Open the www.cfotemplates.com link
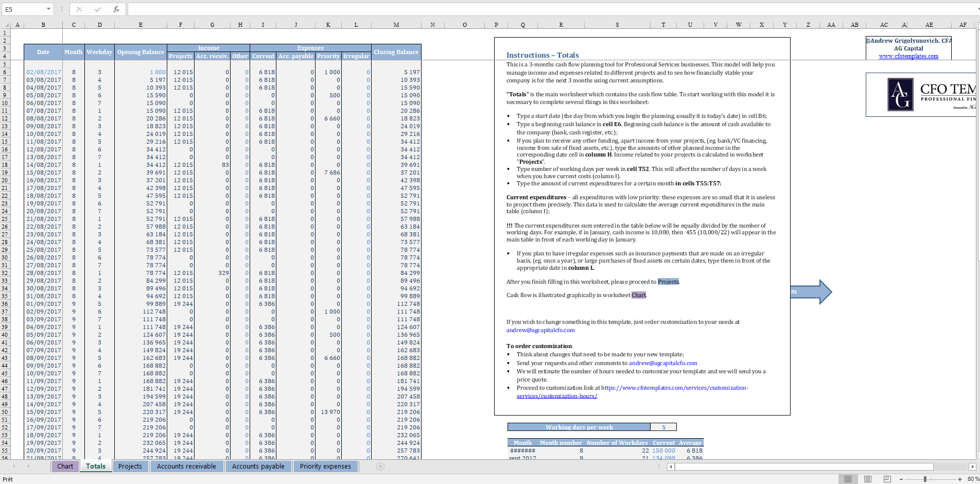Viewport: 980px width, 484px height. pyautogui.click(x=908, y=57)
